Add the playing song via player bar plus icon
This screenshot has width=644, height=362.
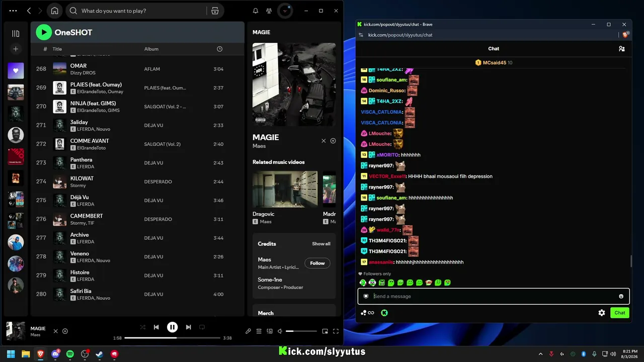[65, 331]
